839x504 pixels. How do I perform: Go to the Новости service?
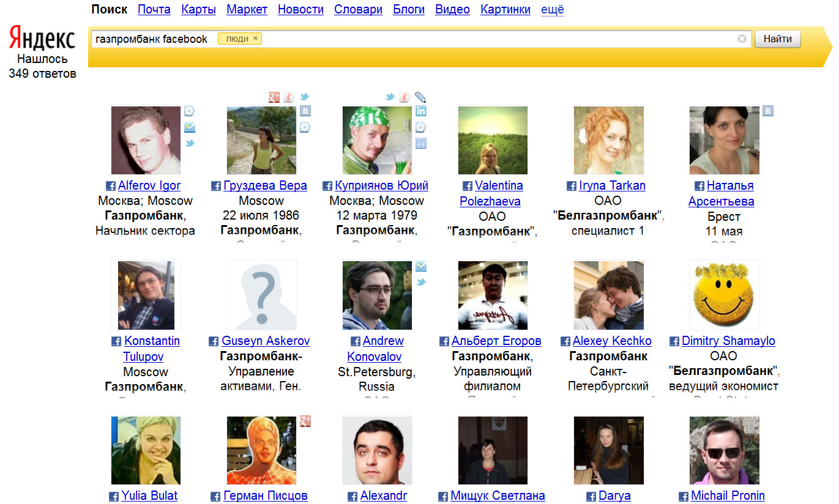coord(300,9)
